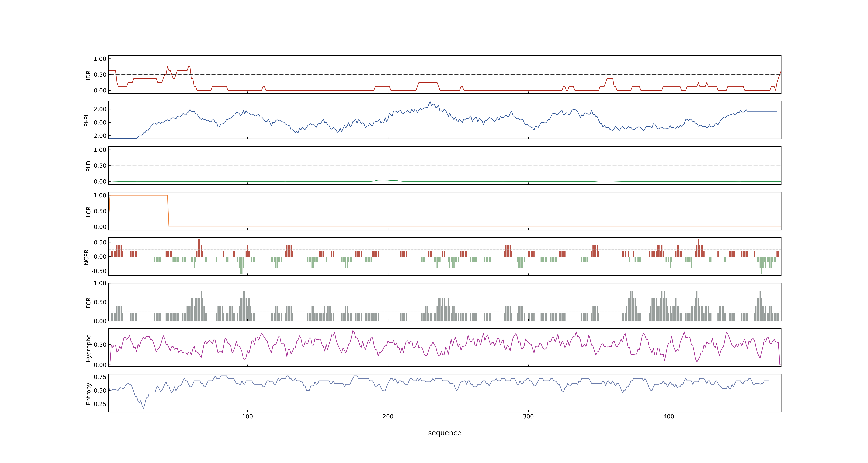Click the highest peak of Pi-Pi curve
Viewport: 868px width, 463px height.
(430, 102)
